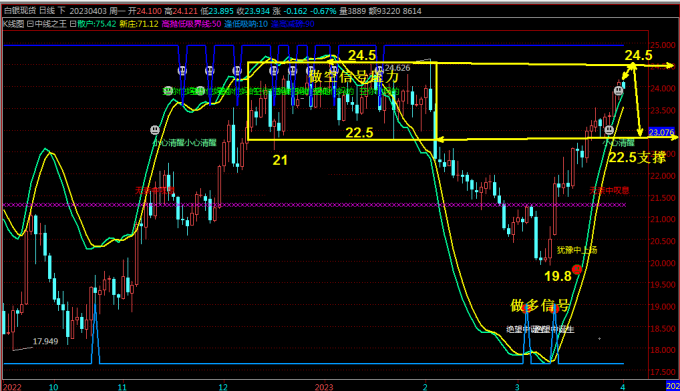680x391 pixels.
Task: Toggle the small box before 中线之王 indicator
Action: tap(30, 24)
